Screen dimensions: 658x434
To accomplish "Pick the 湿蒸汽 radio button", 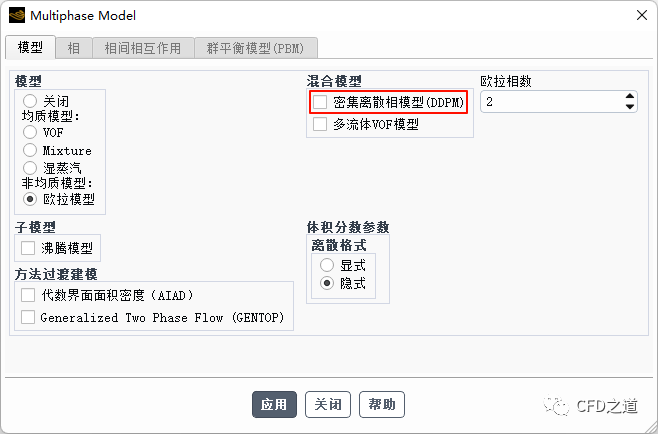I will [30, 167].
